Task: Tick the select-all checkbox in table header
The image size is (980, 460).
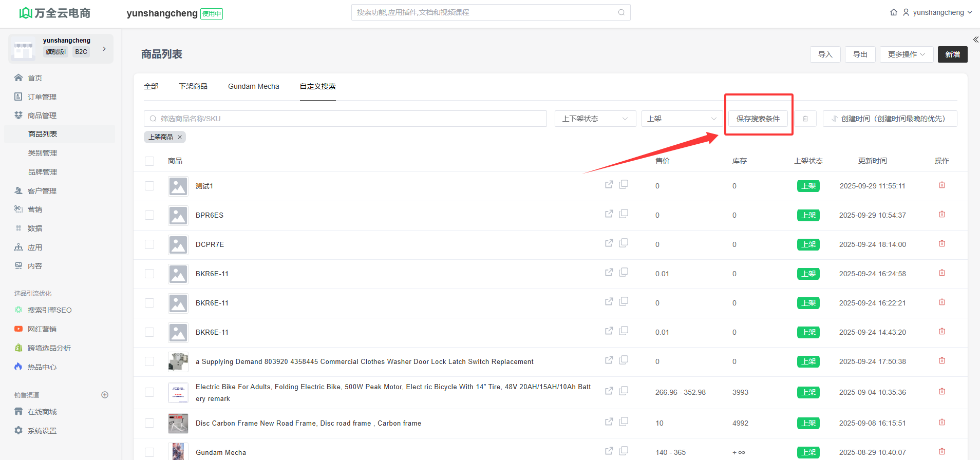Action: pyautogui.click(x=149, y=161)
